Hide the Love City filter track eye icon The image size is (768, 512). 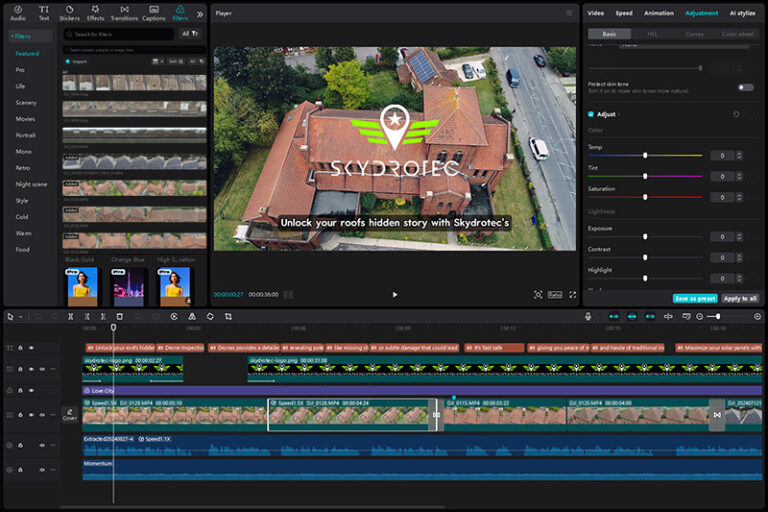tap(31, 390)
